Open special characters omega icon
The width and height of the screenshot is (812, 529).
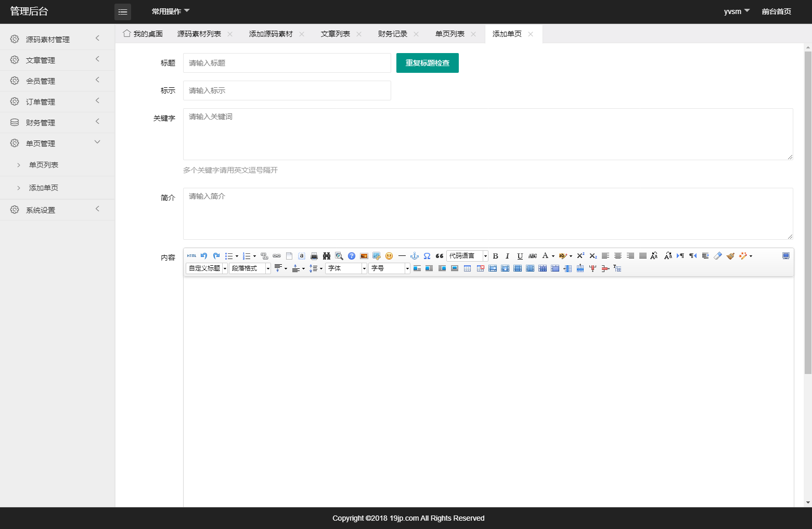click(427, 256)
